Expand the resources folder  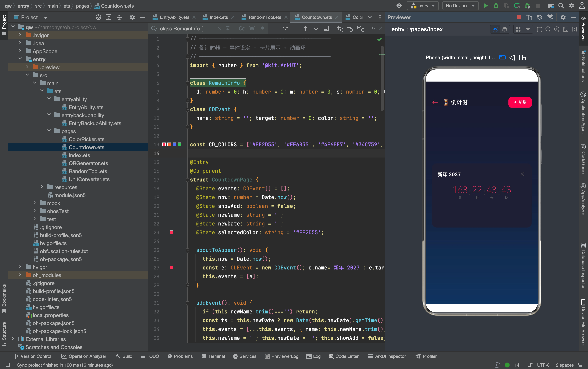pyautogui.click(x=42, y=187)
